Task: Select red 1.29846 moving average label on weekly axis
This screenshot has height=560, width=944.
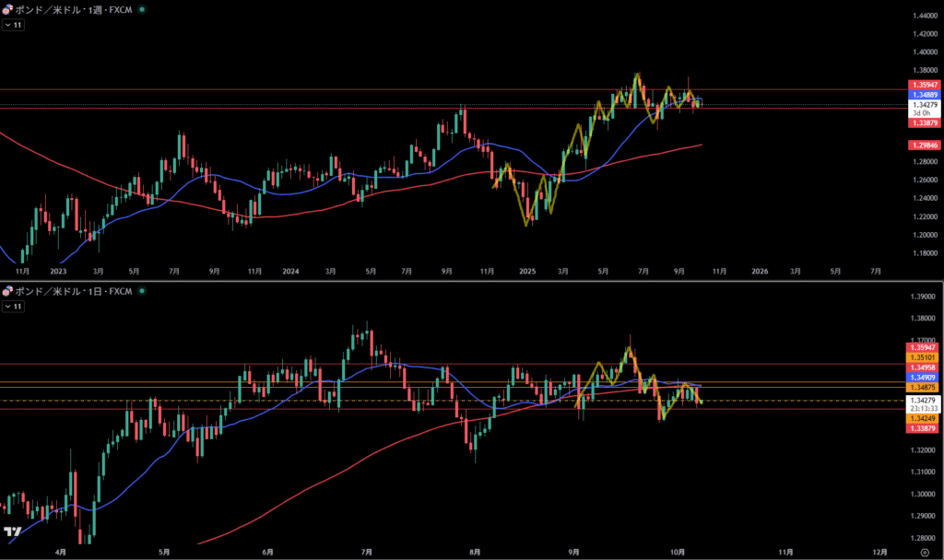Action: click(x=925, y=145)
